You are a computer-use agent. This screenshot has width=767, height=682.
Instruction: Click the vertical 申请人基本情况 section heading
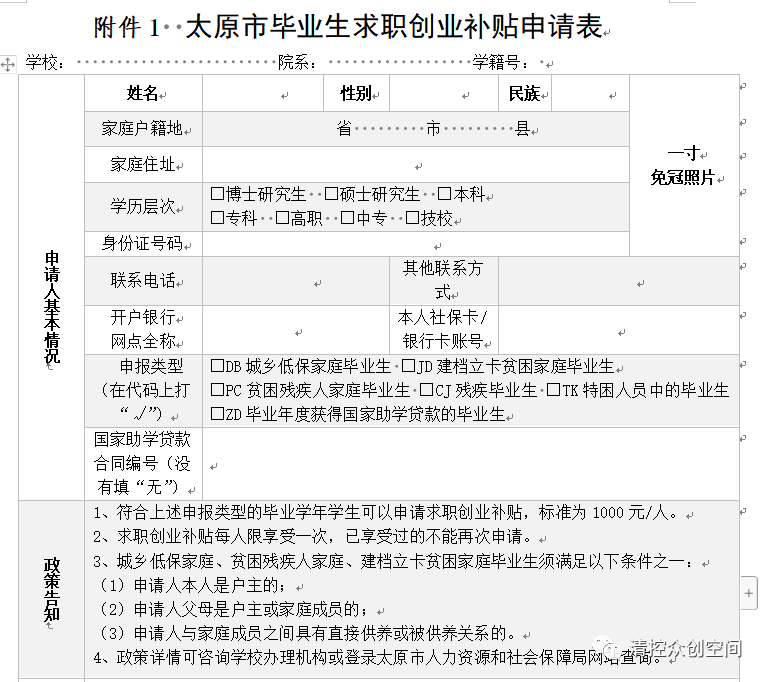52,307
